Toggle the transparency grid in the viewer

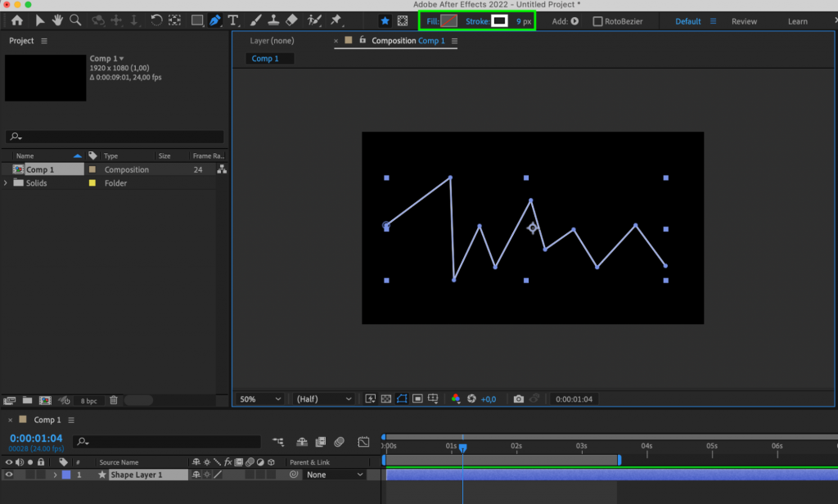pyautogui.click(x=385, y=399)
